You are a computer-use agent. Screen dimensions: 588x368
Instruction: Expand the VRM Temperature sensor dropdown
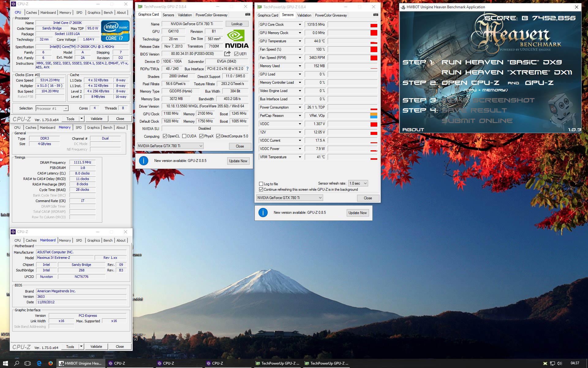click(300, 157)
